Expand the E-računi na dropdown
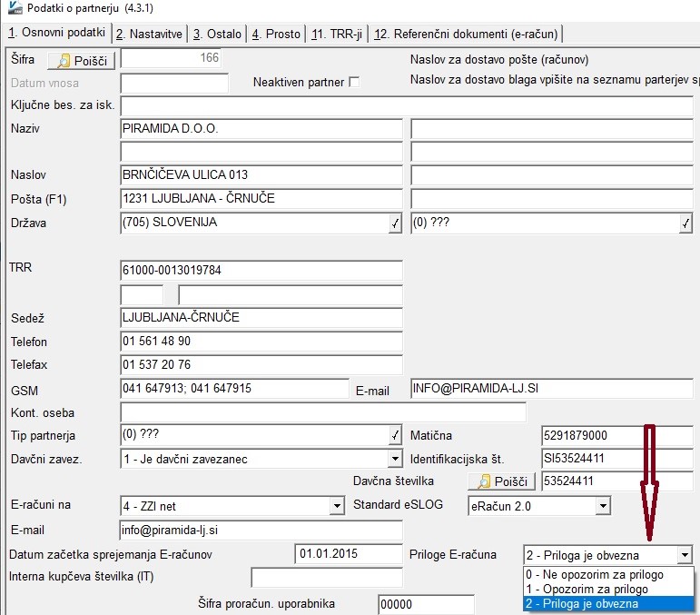The width and height of the screenshot is (700, 615). (338, 506)
